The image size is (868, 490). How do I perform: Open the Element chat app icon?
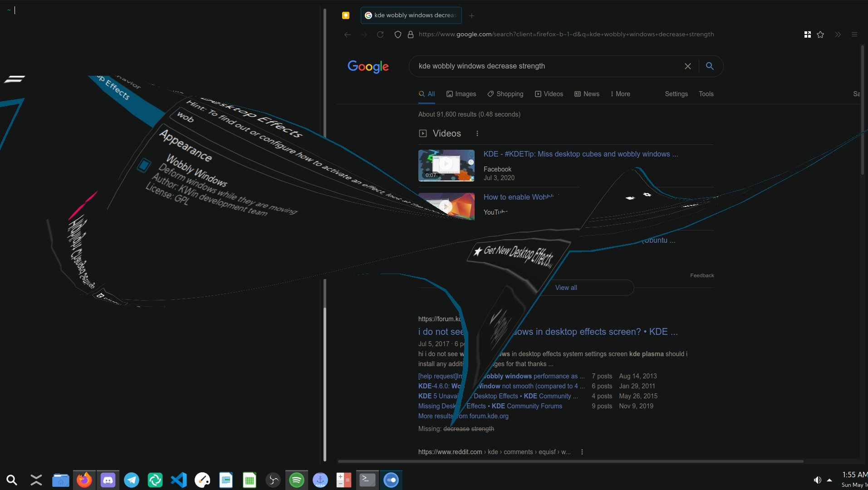[x=155, y=480]
